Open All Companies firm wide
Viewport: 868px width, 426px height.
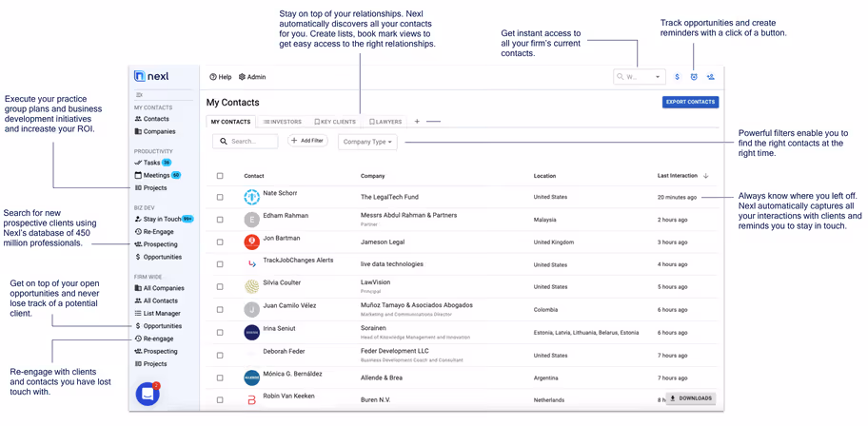click(159, 288)
